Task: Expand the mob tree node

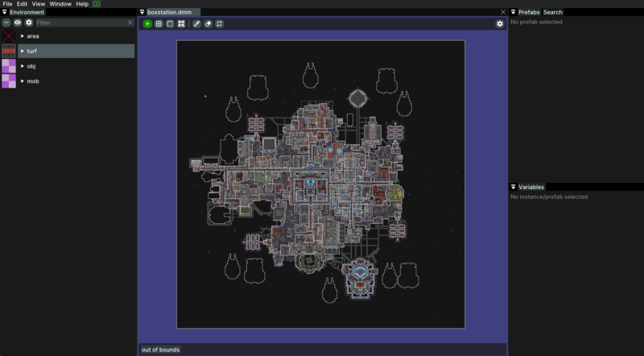Action: pyautogui.click(x=23, y=81)
